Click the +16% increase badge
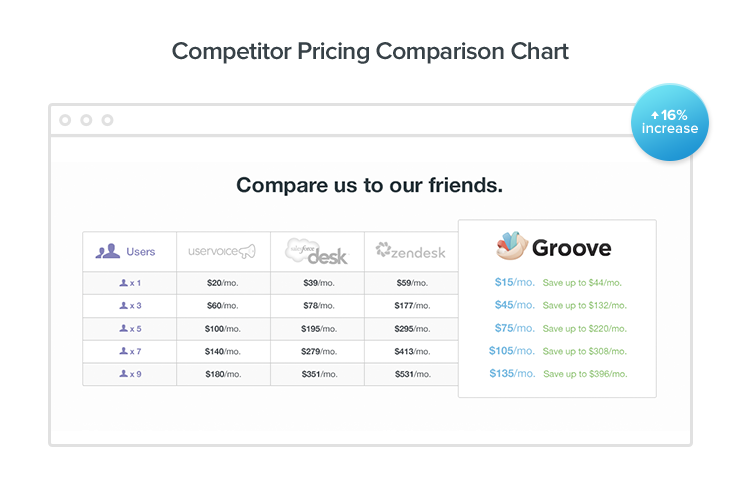The height and width of the screenshot is (494, 741). coord(670,122)
